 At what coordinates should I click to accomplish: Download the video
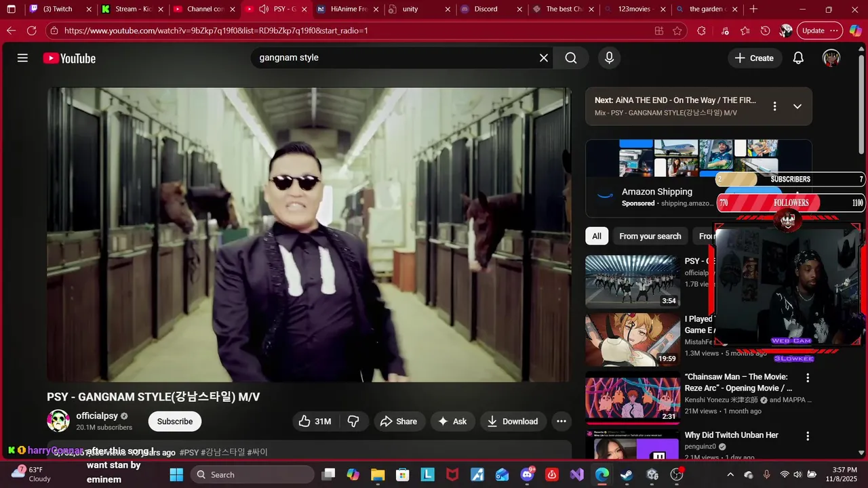(x=513, y=422)
